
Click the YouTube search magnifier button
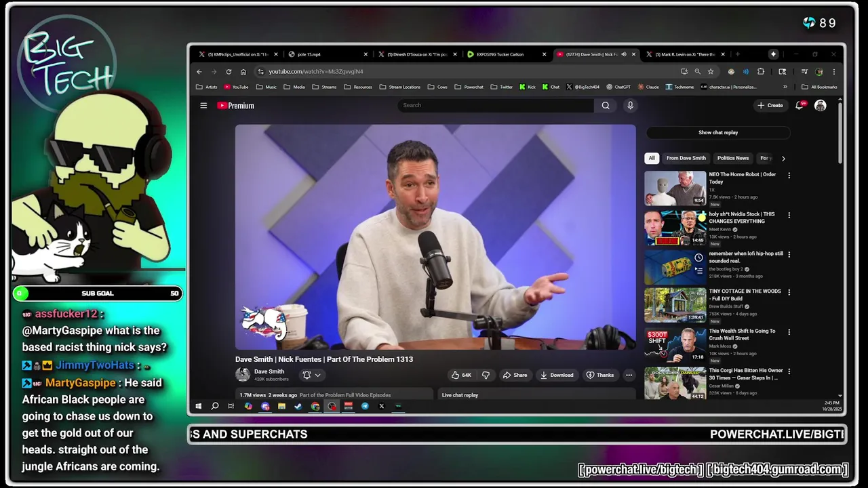(606, 105)
